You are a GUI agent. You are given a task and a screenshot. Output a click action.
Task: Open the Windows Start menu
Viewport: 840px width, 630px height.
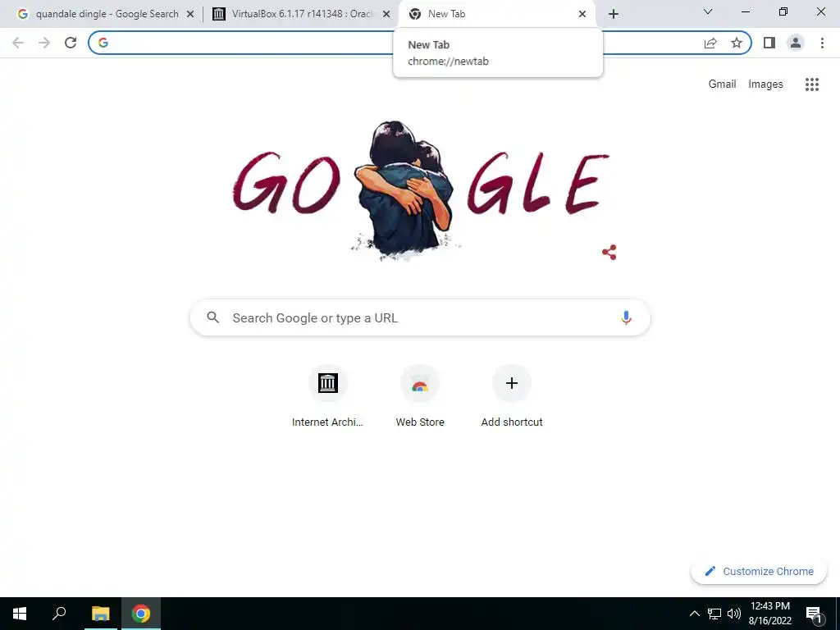tap(20, 614)
